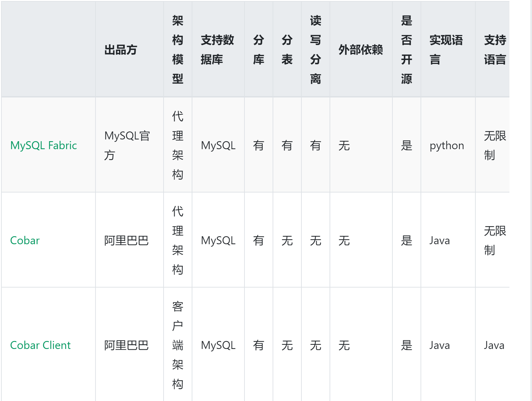Click 读写分离 无 in the Cobar Client row
The image size is (532, 401).
point(316,345)
